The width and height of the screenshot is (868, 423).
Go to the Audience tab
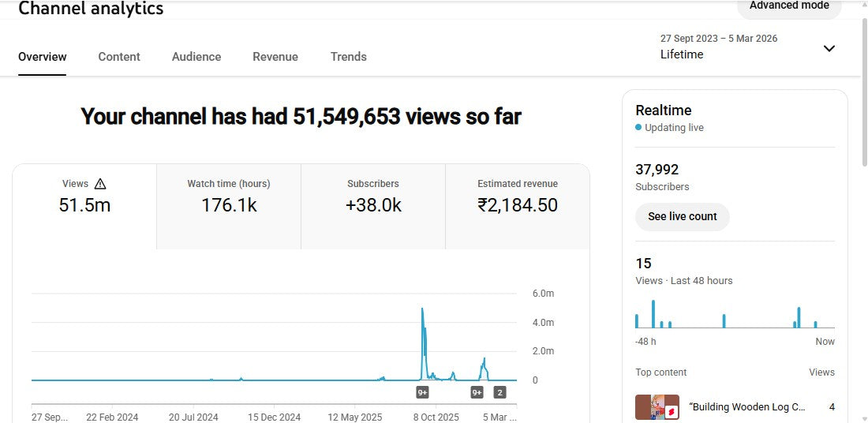[196, 57]
